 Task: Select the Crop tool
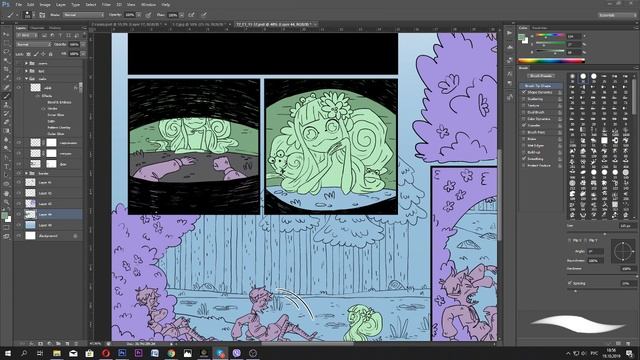(x=6, y=69)
